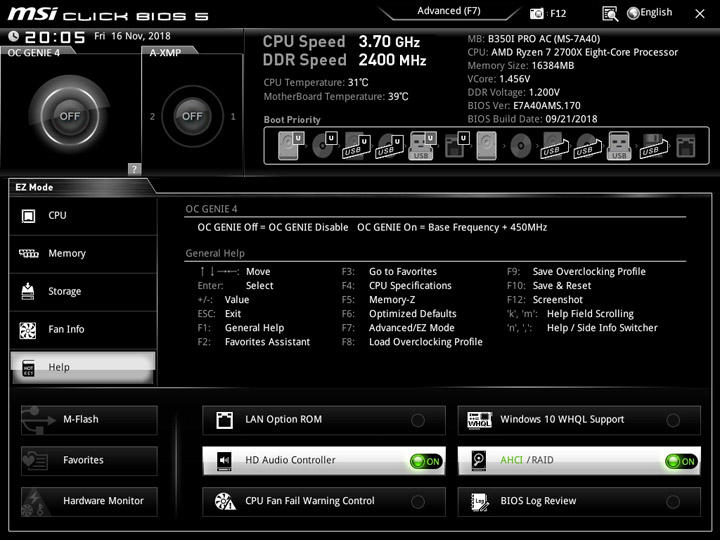Toggle the AHCI / RAID switch

click(x=681, y=461)
